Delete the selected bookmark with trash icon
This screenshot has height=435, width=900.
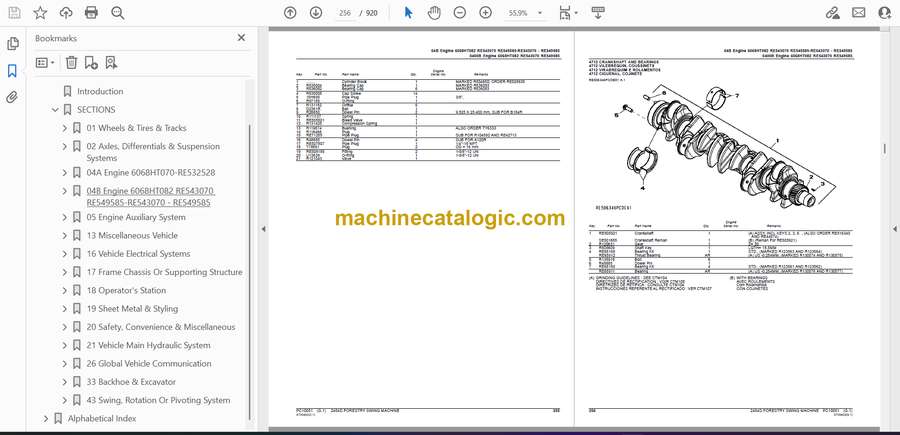[71, 63]
